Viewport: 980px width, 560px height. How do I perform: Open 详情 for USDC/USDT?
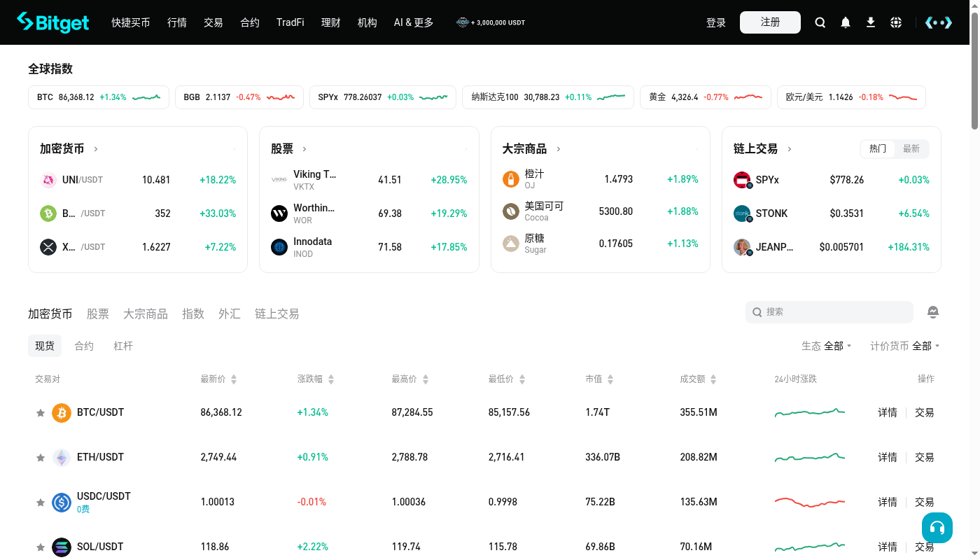pos(888,502)
